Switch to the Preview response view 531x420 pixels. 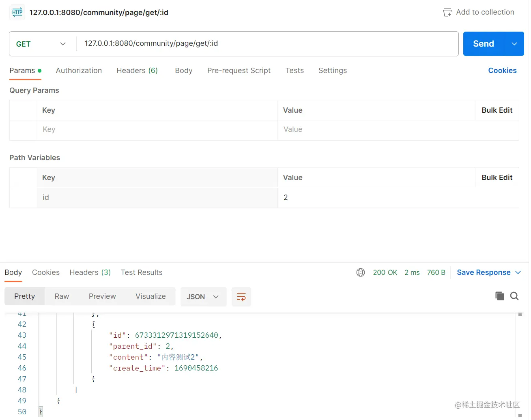click(x=102, y=296)
